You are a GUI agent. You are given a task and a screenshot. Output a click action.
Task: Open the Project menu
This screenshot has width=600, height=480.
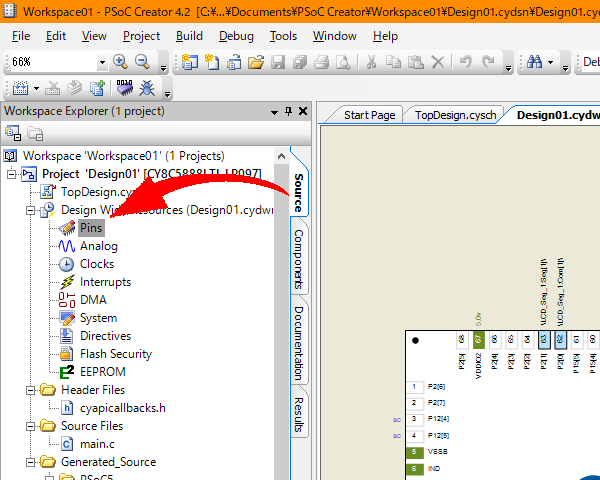pyautogui.click(x=141, y=36)
